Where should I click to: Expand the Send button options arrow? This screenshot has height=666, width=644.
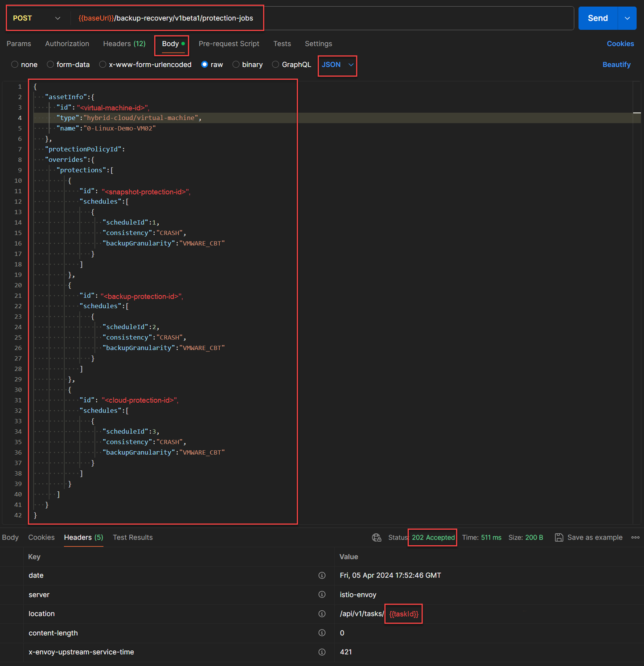pyautogui.click(x=627, y=18)
